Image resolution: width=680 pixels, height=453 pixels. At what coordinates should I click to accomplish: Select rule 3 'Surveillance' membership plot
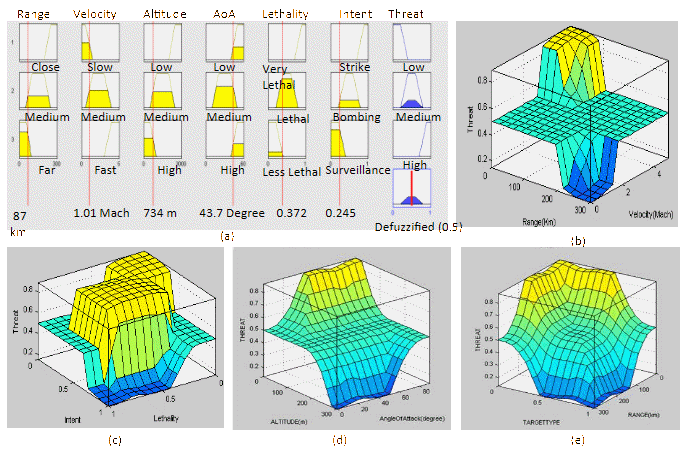(x=350, y=139)
